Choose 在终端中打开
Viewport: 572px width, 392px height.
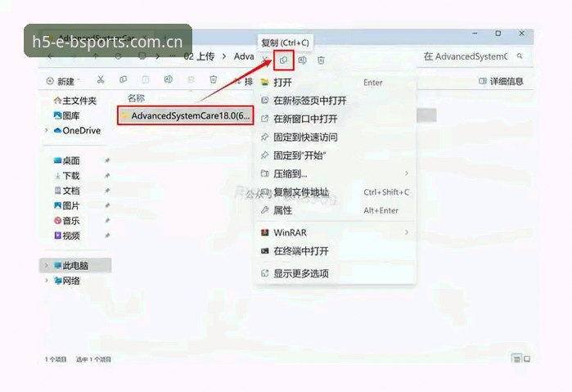336,250
